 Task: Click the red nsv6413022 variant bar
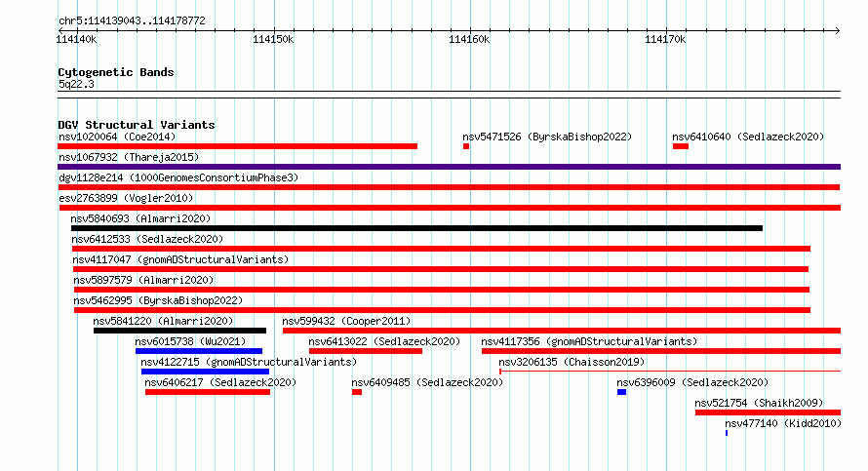[x=366, y=351]
